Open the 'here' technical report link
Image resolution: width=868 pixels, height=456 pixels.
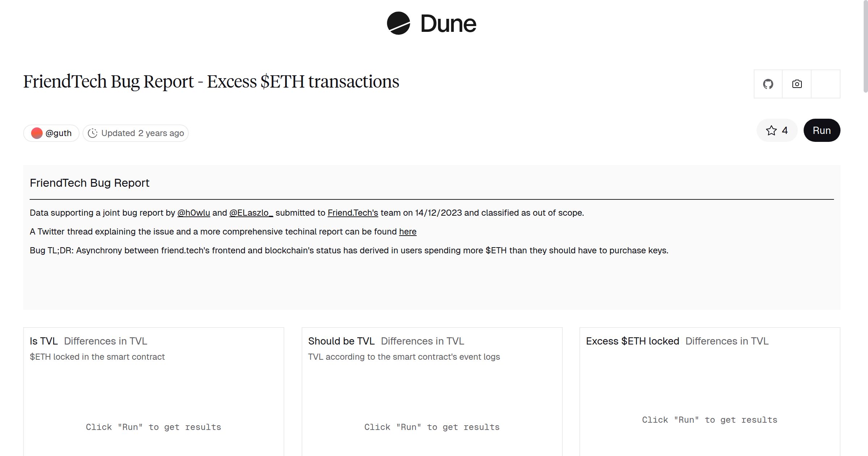point(408,232)
